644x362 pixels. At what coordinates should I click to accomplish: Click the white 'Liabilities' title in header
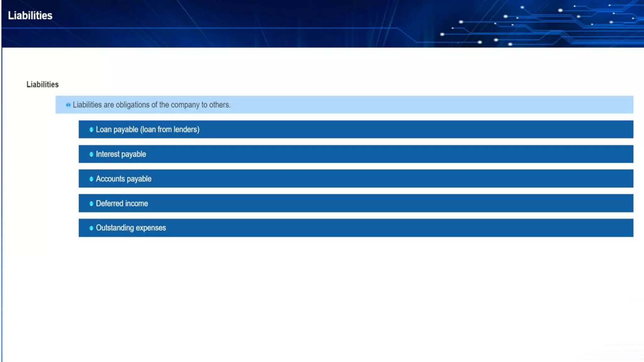(x=30, y=15)
